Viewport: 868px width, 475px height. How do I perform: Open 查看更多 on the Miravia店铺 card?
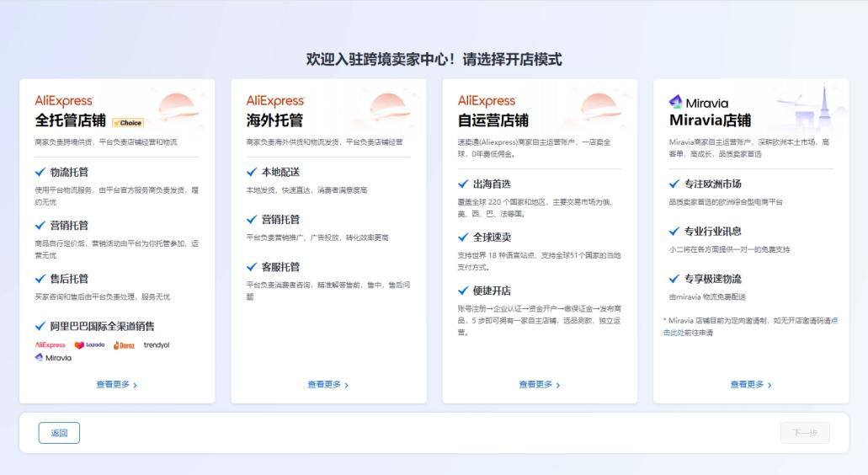tap(751, 384)
